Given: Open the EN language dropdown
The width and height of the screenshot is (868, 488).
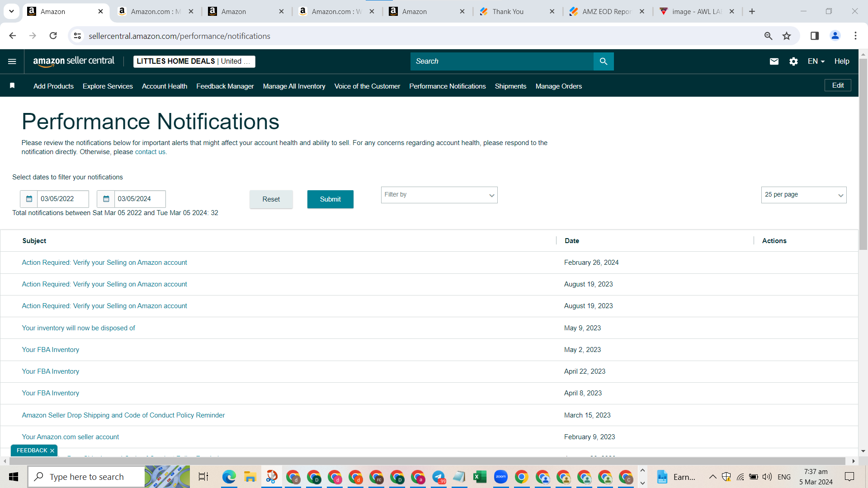Looking at the screenshot, I should [x=816, y=61].
